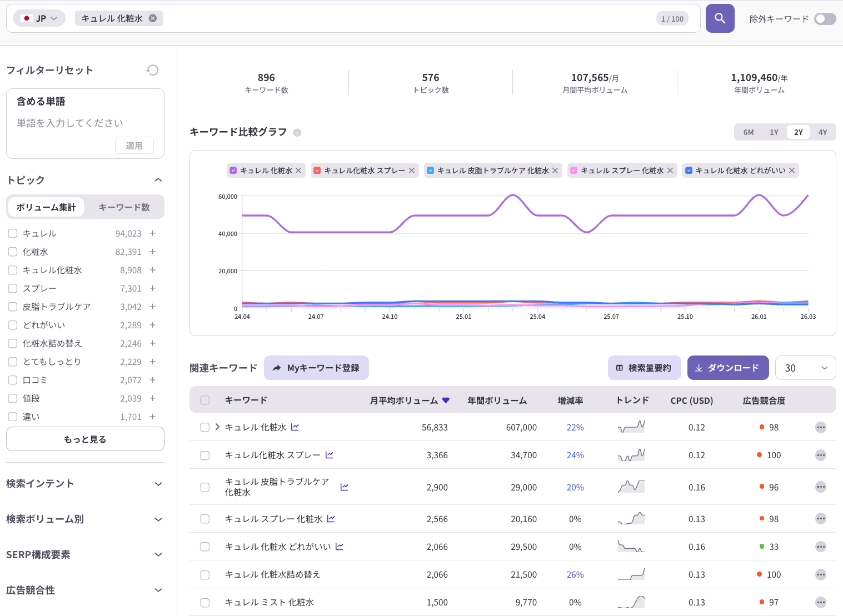Select the キュレル 化粧水 table row checkbox
Image resolution: width=843 pixels, height=616 pixels.
pos(205,427)
